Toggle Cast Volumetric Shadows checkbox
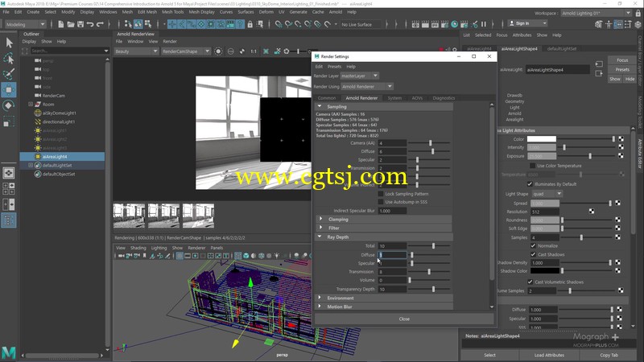 tap(530, 282)
